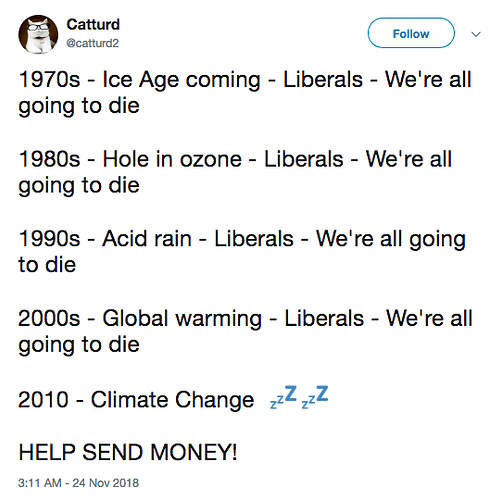The image size is (503, 500).
Task: Click the Catturd display name
Action: tap(93, 24)
